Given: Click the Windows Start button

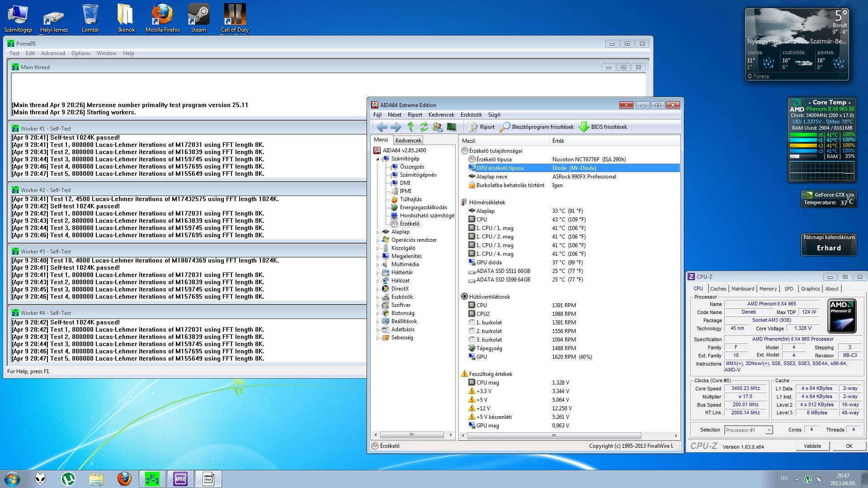Looking at the screenshot, I should pos(12,479).
